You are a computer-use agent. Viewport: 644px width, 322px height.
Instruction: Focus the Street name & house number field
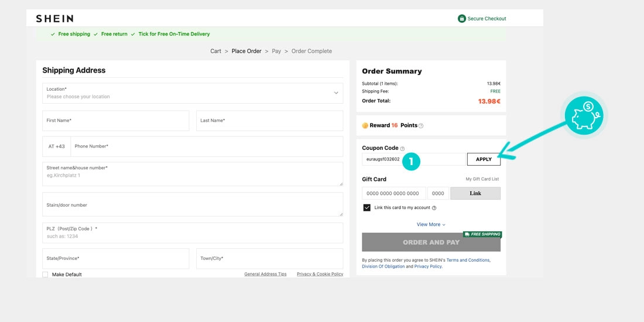193,174
